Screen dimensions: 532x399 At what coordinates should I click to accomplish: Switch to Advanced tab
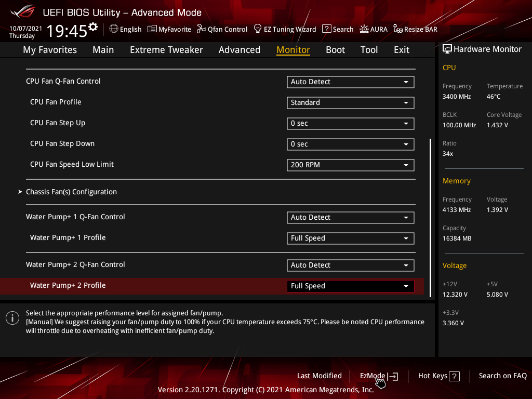click(x=239, y=50)
